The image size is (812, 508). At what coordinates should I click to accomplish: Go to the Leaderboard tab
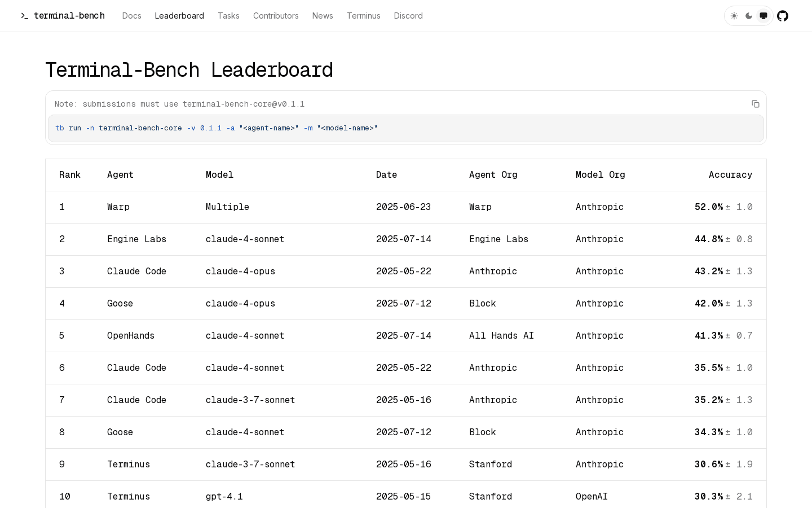tap(179, 16)
